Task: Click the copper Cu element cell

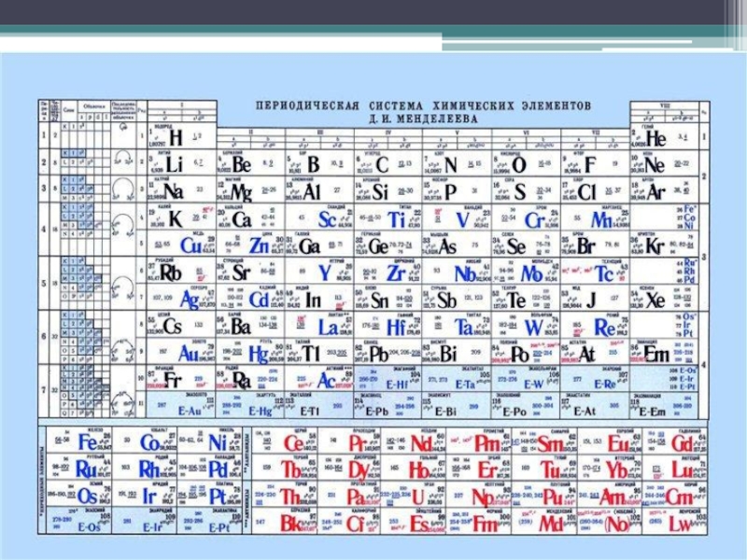Action: point(191,246)
